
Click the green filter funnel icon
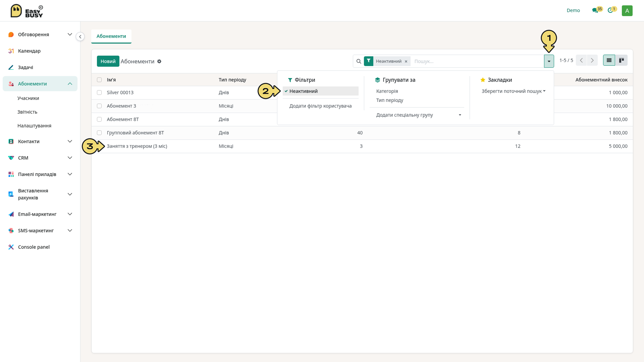coord(369,61)
